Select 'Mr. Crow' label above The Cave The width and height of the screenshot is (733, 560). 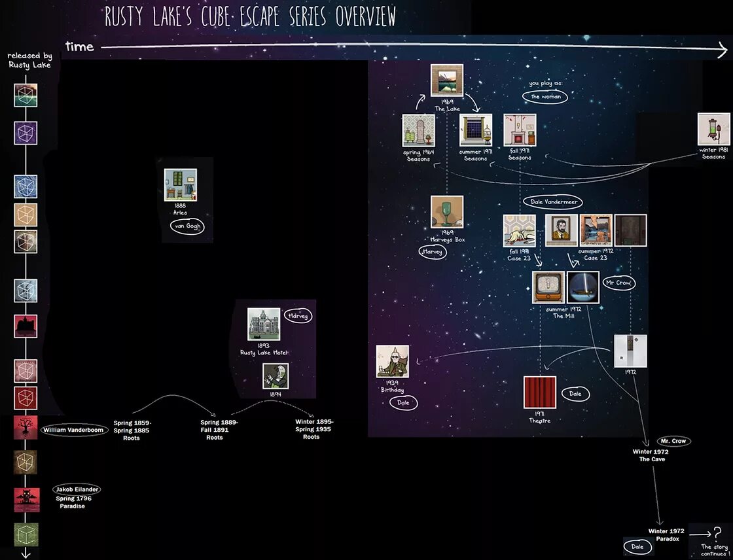click(673, 441)
